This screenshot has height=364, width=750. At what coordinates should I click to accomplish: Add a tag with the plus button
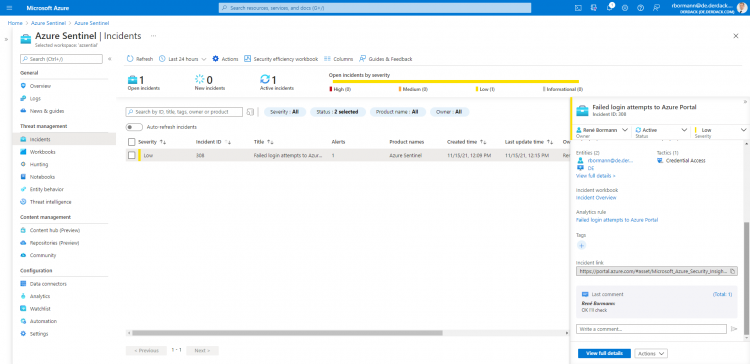(x=582, y=245)
